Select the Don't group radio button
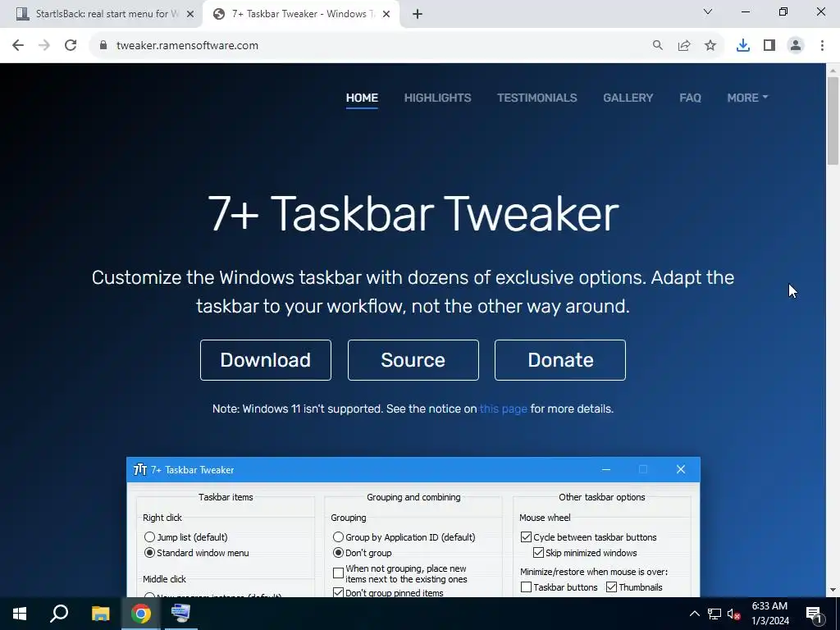The image size is (840, 630). 338,553
